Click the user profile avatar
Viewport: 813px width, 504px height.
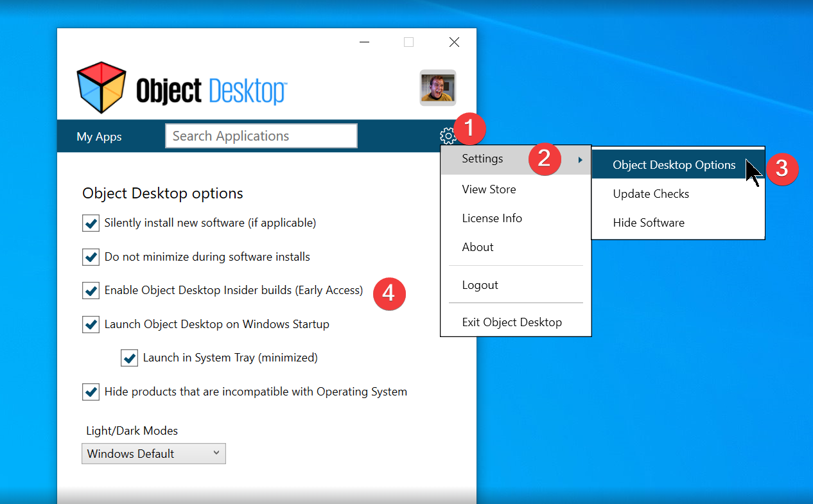pos(438,87)
